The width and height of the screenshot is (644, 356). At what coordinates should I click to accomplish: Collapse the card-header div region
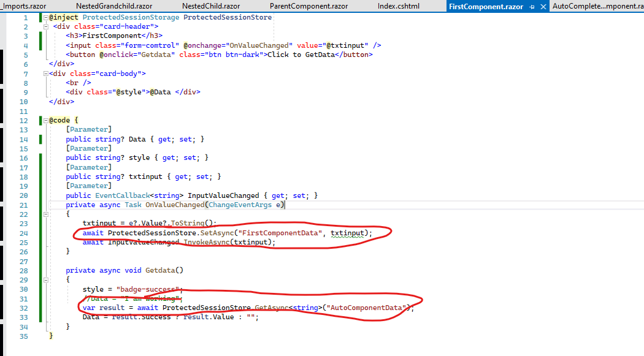(x=45, y=26)
